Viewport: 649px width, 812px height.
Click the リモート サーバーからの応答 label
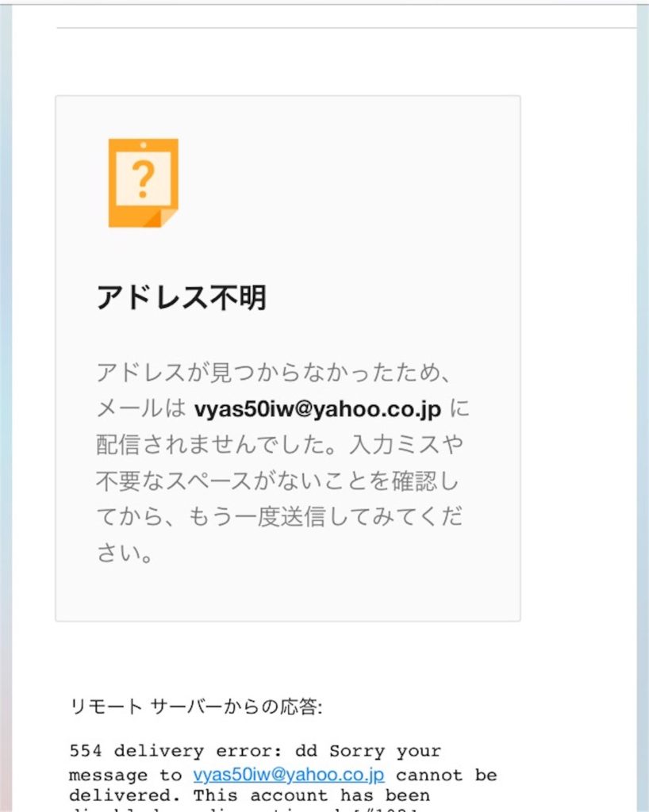(x=196, y=707)
